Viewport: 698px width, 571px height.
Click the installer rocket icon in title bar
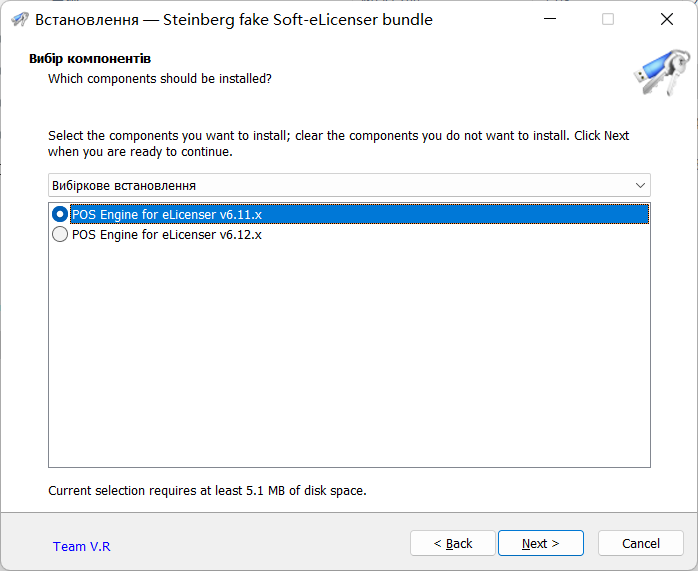[x=19, y=19]
